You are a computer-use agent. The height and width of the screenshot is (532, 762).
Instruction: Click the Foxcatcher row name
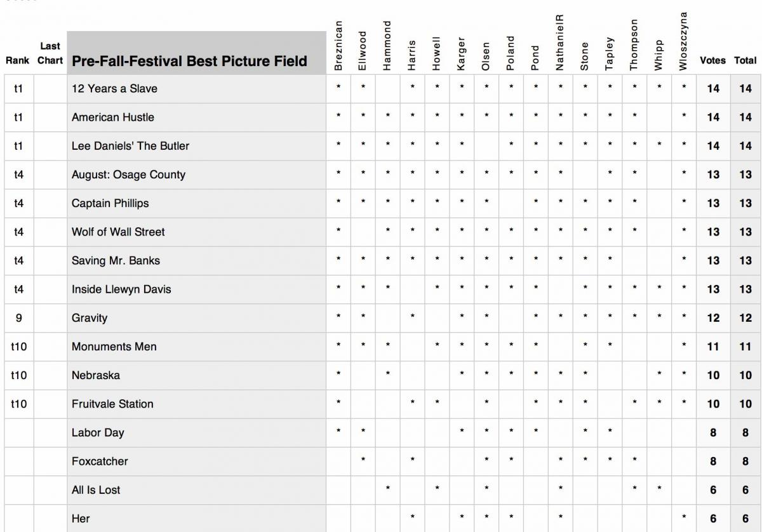[100, 462]
